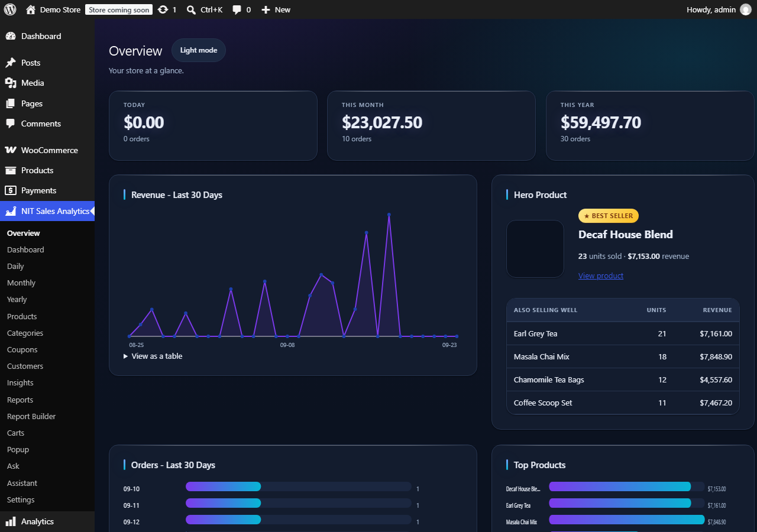Click the $7,467.20 revenue cell
Screen dimensions: 757x532
click(x=716, y=403)
